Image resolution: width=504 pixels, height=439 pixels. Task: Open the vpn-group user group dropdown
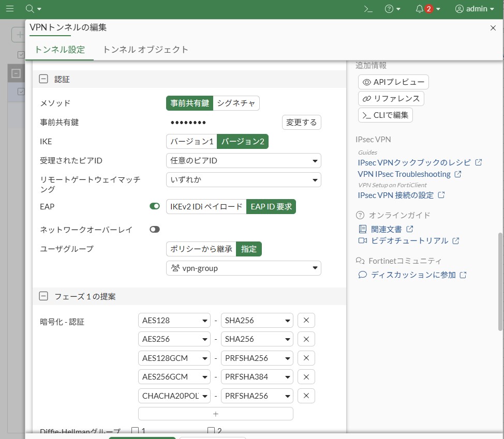click(x=243, y=268)
